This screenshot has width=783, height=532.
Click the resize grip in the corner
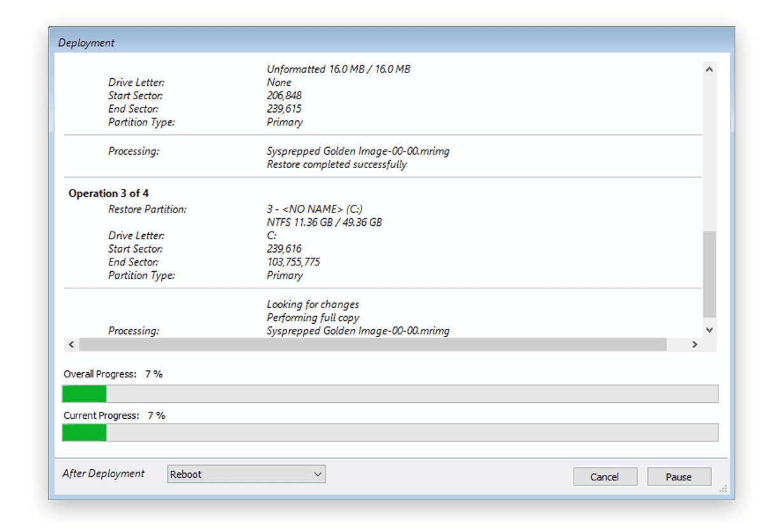tap(723, 489)
